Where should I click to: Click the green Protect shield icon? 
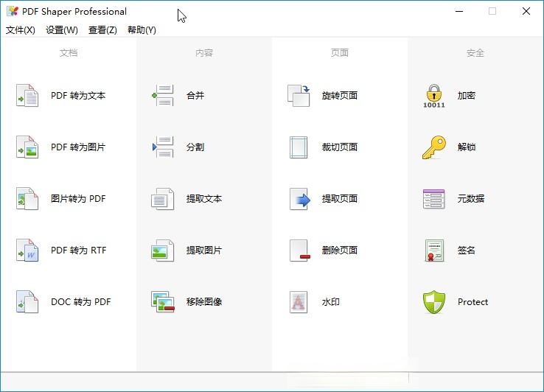tap(433, 302)
